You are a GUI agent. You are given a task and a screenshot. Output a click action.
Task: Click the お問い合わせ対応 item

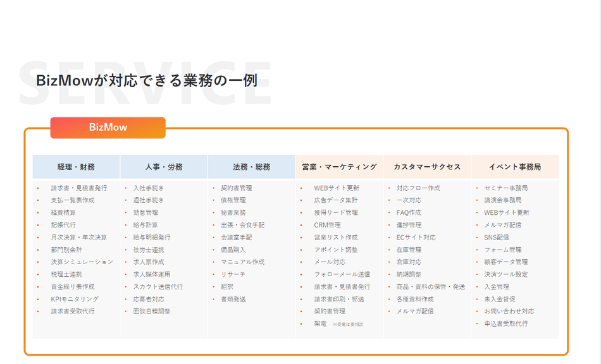click(x=509, y=311)
